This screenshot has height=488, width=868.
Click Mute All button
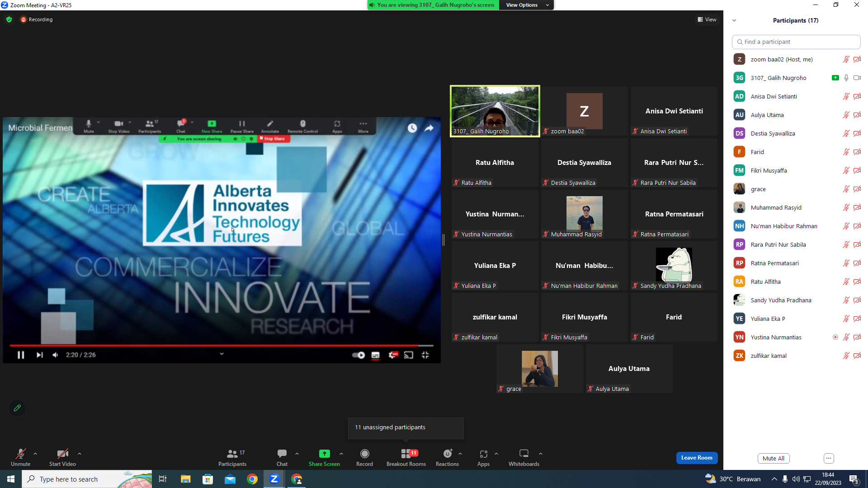[x=774, y=458]
